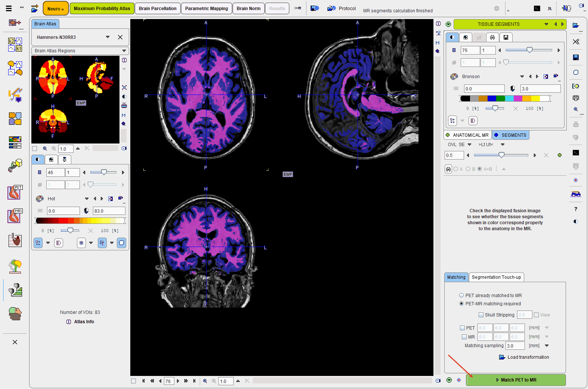Click the contrast icon tab in atlas panel

pos(38,160)
